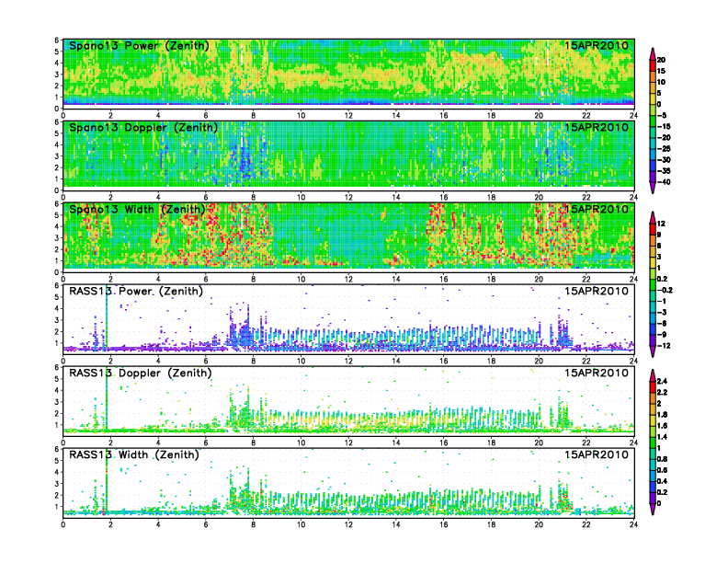Click the '0.6' label on the bottom colorbar
The height and width of the screenshot is (563, 728).
tap(662, 470)
